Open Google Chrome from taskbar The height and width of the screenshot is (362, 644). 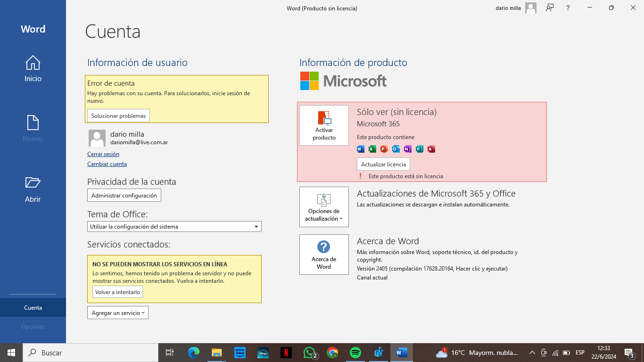332,353
